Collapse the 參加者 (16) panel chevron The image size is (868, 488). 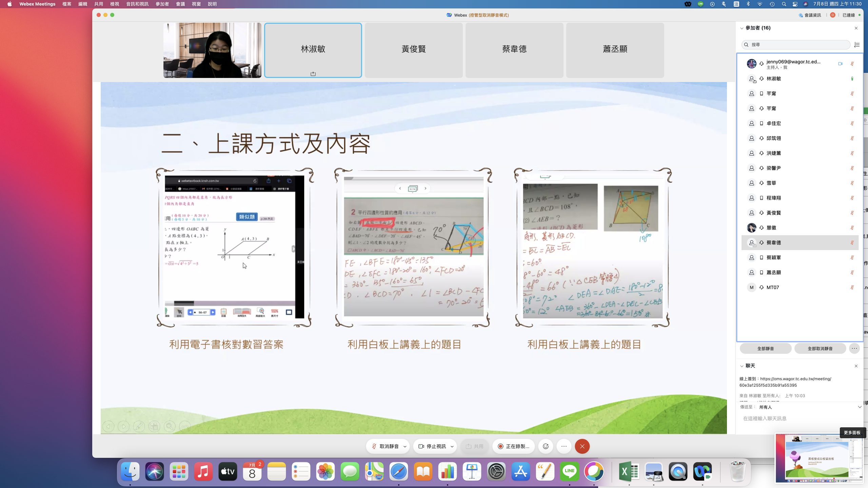[742, 28]
